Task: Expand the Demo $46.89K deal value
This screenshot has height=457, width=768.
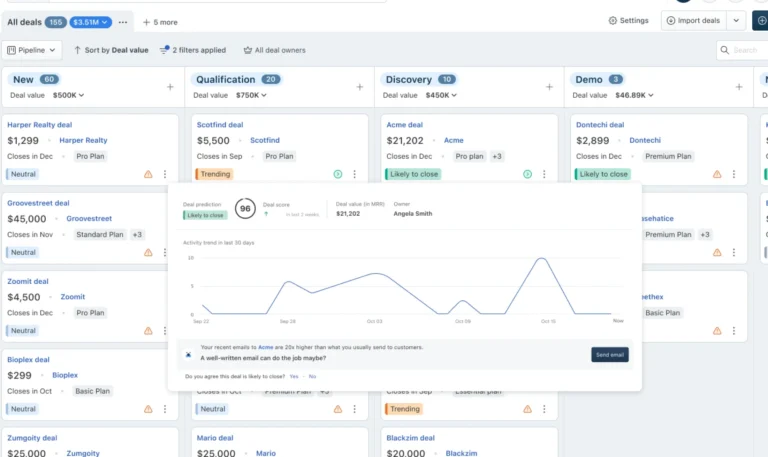Action: (634, 95)
